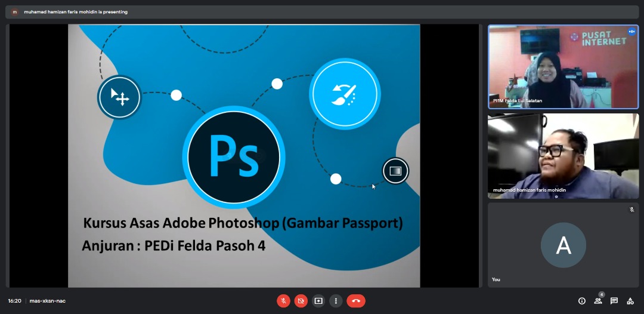This screenshot has height=314, width=644.
Task: Select muhamad hamizan faris mohidin video tile
Action: click(x=563, y=156)
